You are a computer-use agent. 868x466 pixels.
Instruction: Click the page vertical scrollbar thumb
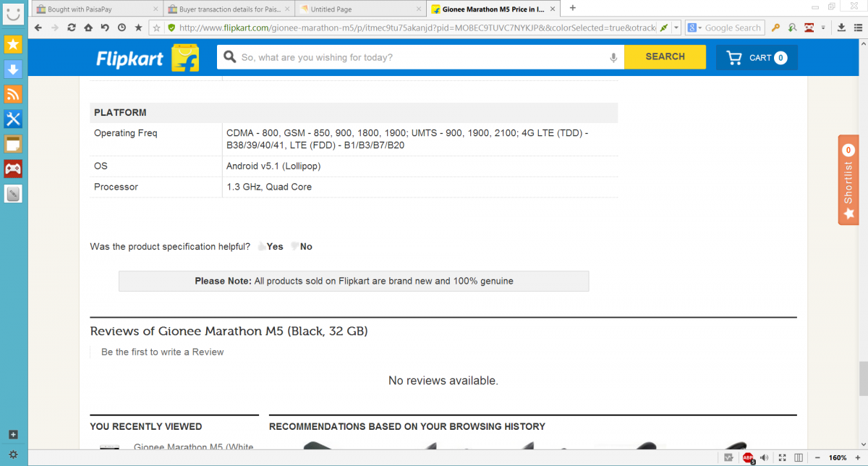coord(862,378)
